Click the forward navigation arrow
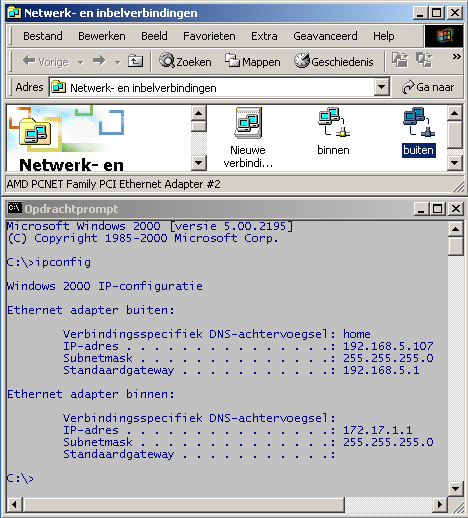Screen dimensions: 468x518 [x=99, y=61]
